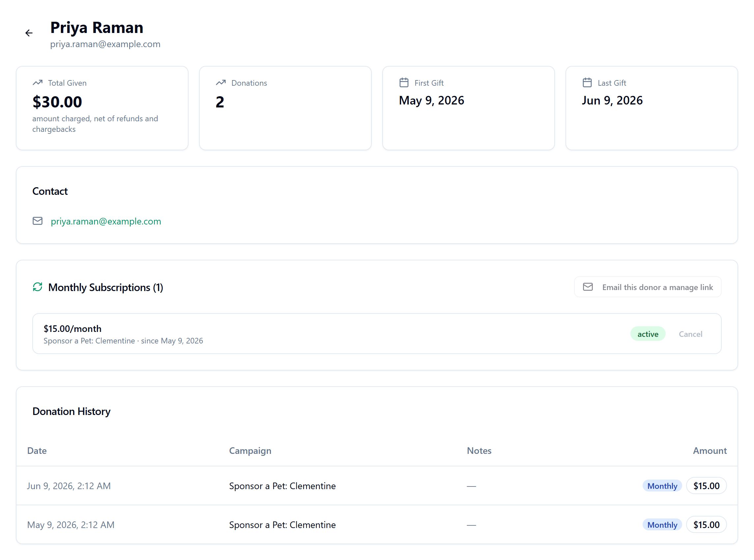Click the Jun 9, 2026, 2:12 AM row date
The width and height of the screenshot is (754, 560).
point(69,486)
